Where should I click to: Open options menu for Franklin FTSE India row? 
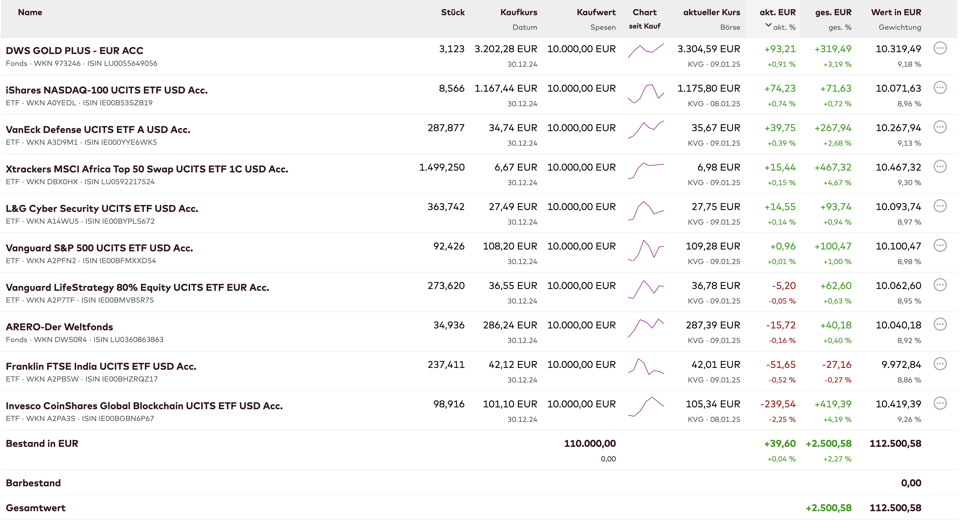[940, 364]
